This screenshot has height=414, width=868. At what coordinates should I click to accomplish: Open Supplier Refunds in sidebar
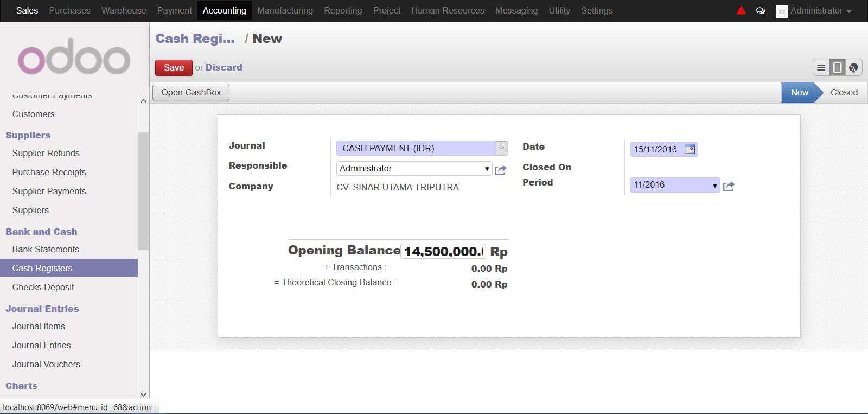[x=46, y=153]
